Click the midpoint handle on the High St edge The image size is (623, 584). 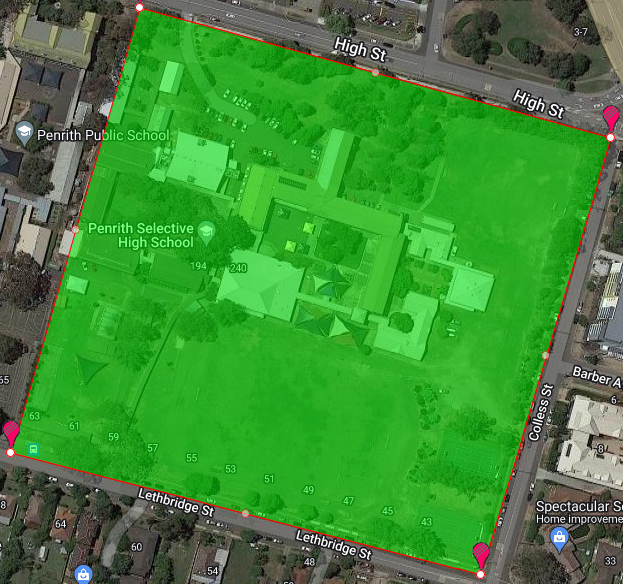point(375,72)
